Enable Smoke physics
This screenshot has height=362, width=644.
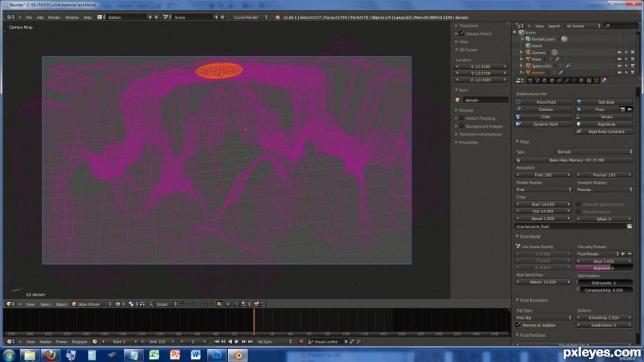coord(604,117)
